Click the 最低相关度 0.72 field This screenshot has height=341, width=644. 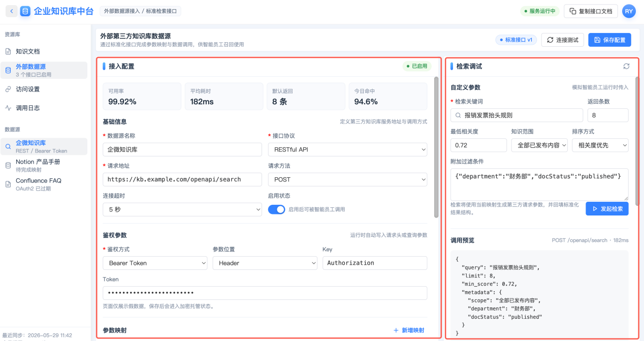tap(478, 145)
